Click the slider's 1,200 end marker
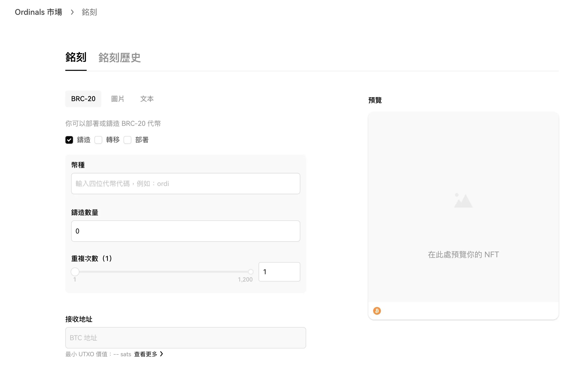 (x=251, y=272)
